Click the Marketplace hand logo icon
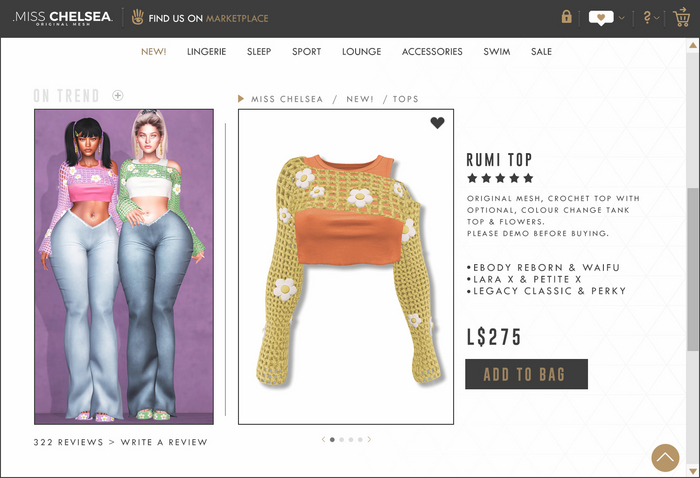Screen dimensions: 700x478 coord(138,17)
